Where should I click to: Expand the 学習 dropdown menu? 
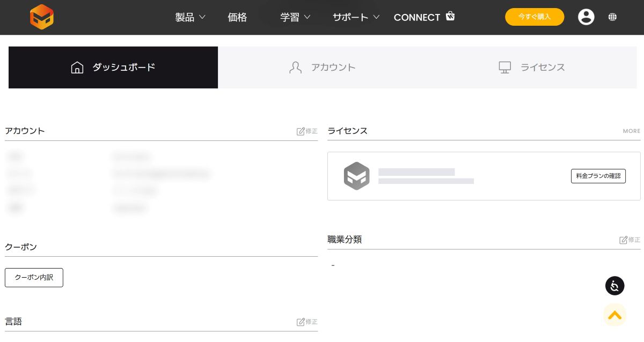pyautogui.click(x=295, y=17)
